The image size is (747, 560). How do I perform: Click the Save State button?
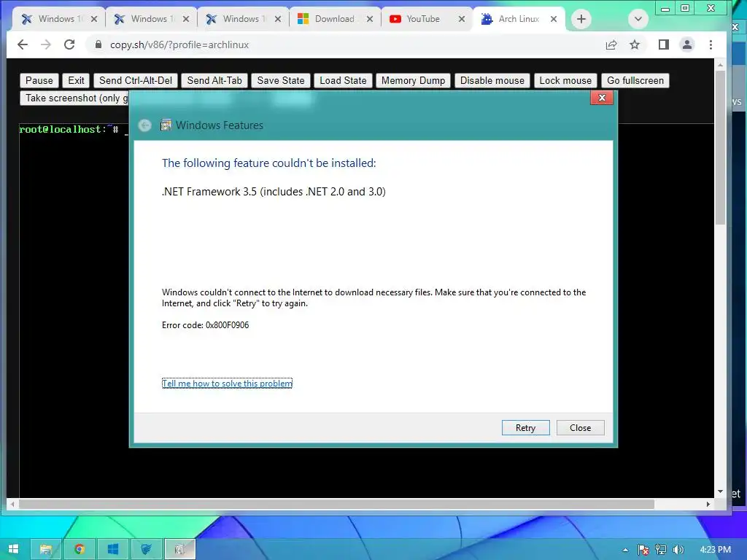[281, 80]
